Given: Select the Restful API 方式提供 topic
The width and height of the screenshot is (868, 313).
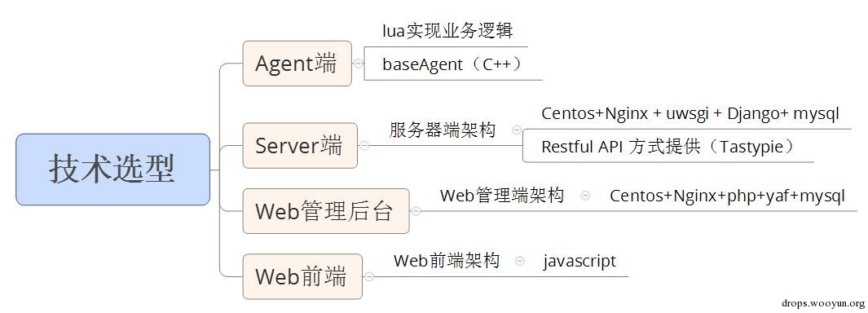Looking at the screenshot, I should pos(668,147).
